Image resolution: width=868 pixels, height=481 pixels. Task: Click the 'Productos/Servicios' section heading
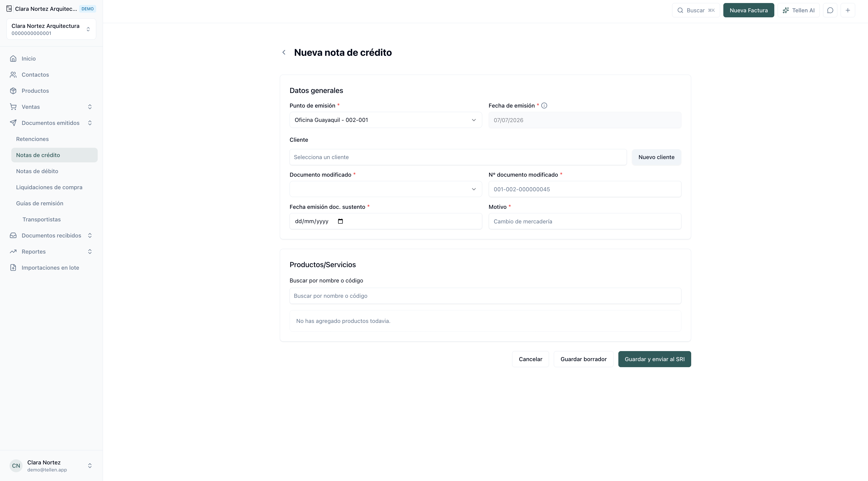click(x=322, y=265)
